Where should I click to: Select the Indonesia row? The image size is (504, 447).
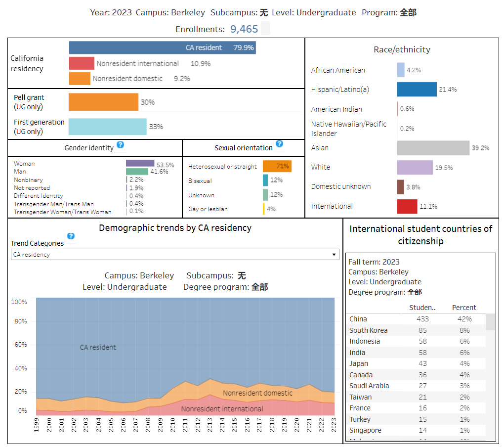(416, 341)
